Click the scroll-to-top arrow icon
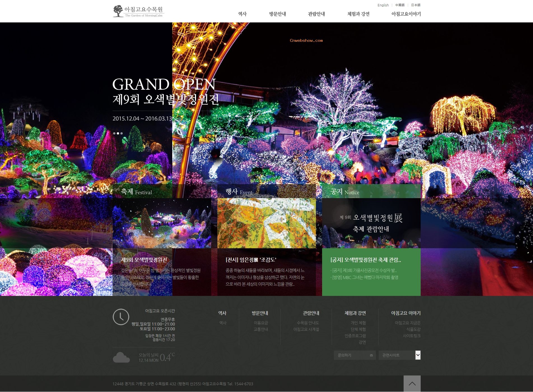533x392 pixels. [x=412, y=384]
